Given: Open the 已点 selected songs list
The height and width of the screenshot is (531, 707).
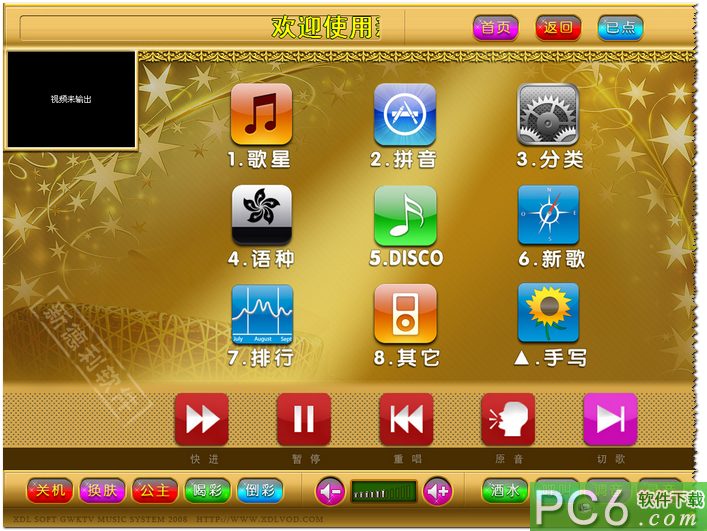Looking at the screenshot, I should click(x=620, y=28).
